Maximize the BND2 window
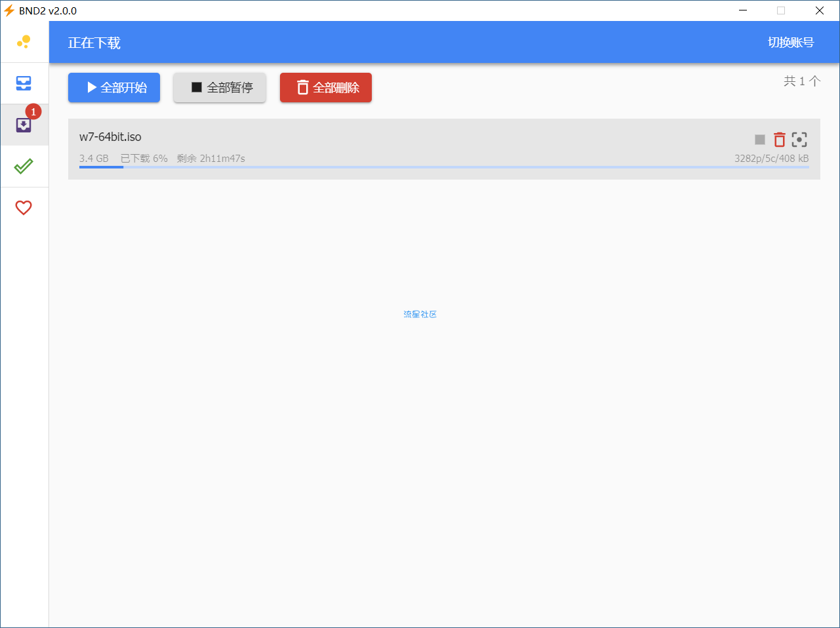This screenshot has height=628, width=840. click(x=781, y=10)
